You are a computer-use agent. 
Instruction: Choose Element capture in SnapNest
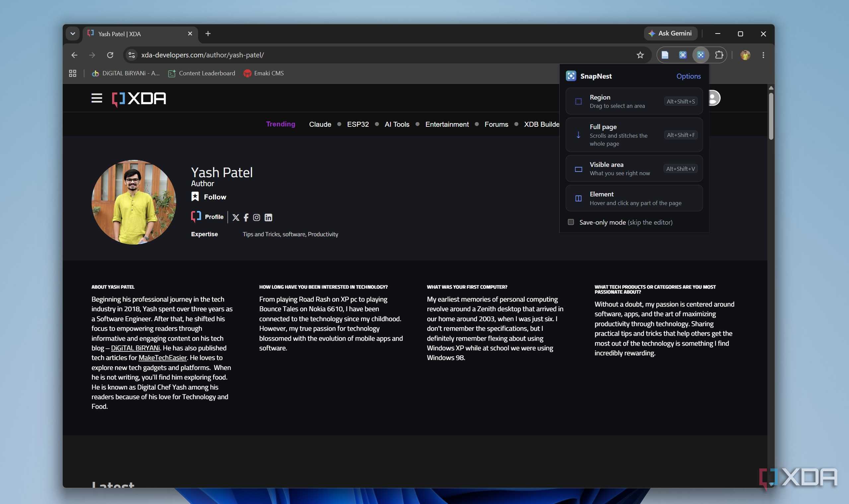point(634,198)
